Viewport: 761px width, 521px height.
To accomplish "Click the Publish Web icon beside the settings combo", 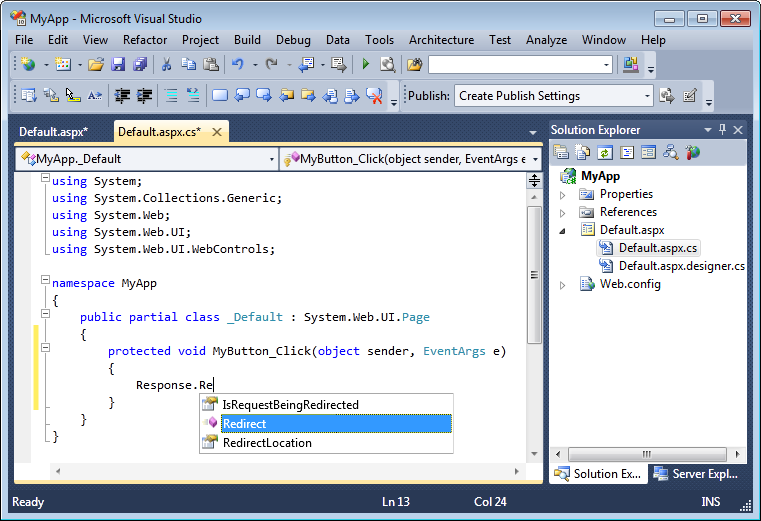I will pos(667,96).
